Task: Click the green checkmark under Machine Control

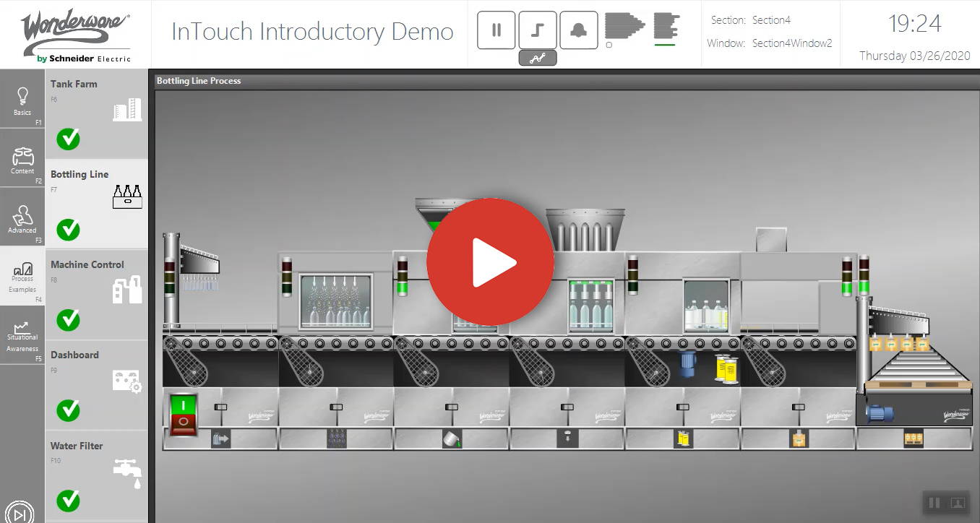Action: 69,319
